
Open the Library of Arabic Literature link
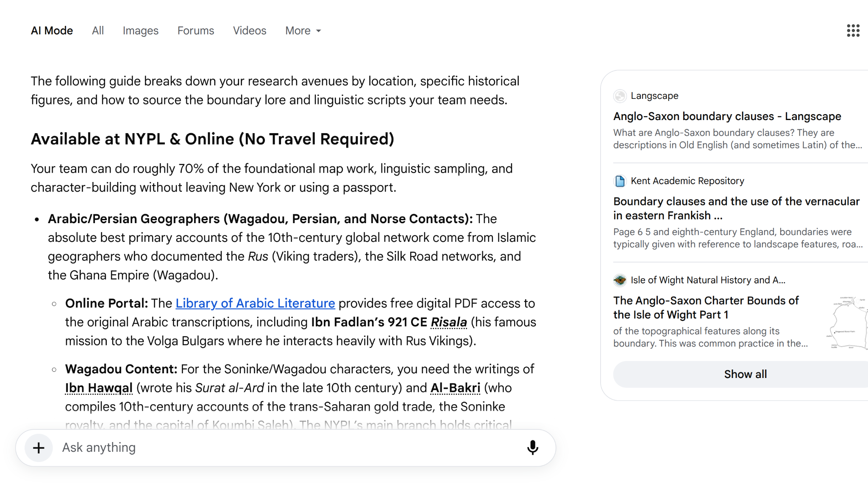click(255, 303)
